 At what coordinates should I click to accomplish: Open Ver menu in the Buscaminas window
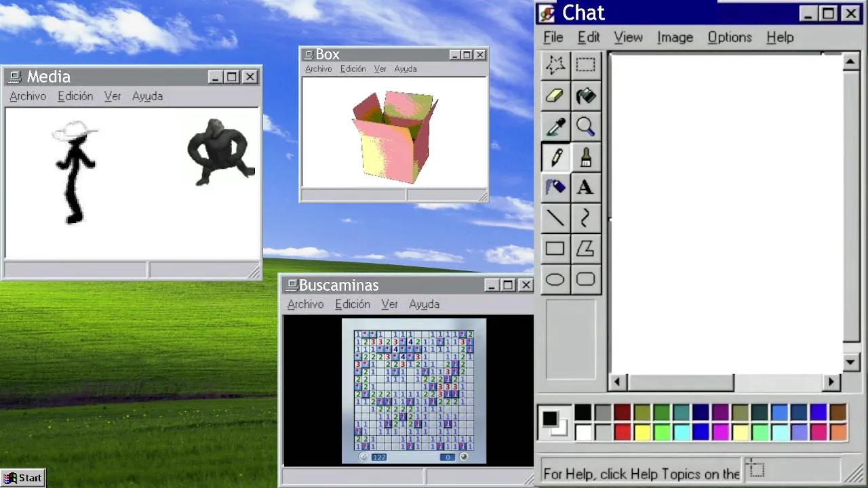389,304
